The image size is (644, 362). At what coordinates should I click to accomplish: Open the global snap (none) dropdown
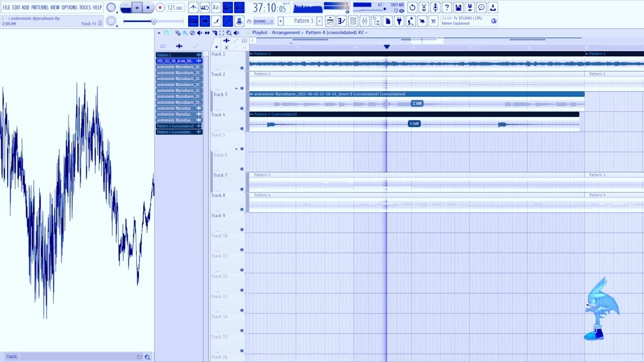click(x=264, y=21)
